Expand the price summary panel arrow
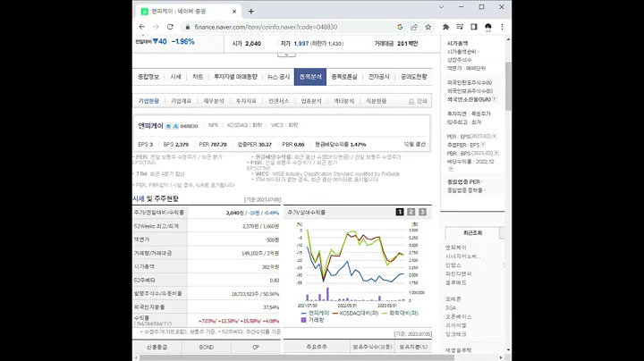The image size is (644, 361). tap(286, 55)
